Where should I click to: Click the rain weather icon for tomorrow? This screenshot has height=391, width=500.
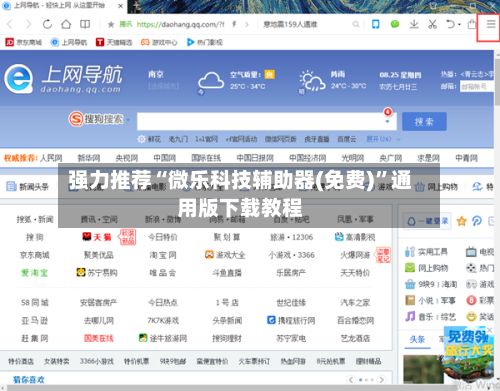tap(312, 81)
